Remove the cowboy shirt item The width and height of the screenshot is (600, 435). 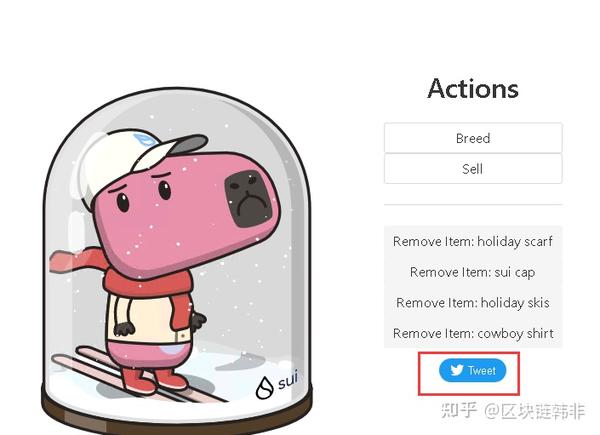point(473,333)
